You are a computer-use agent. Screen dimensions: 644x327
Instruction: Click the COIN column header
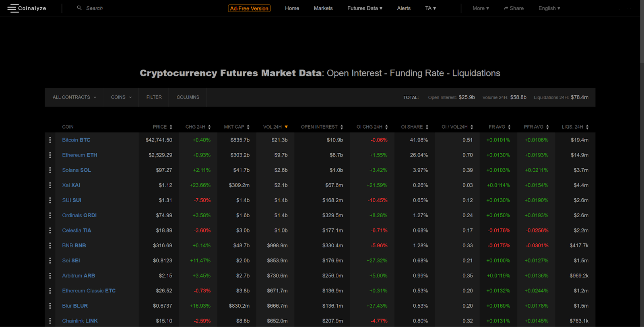click(68, 127)
